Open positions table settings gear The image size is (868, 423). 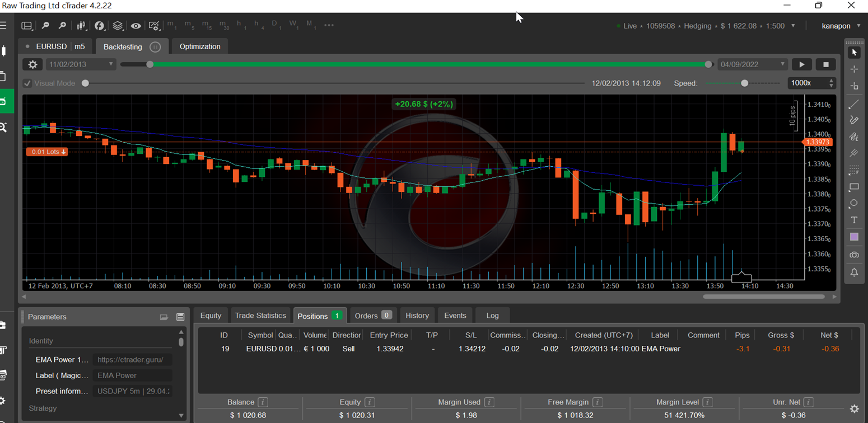coord(854,408)
